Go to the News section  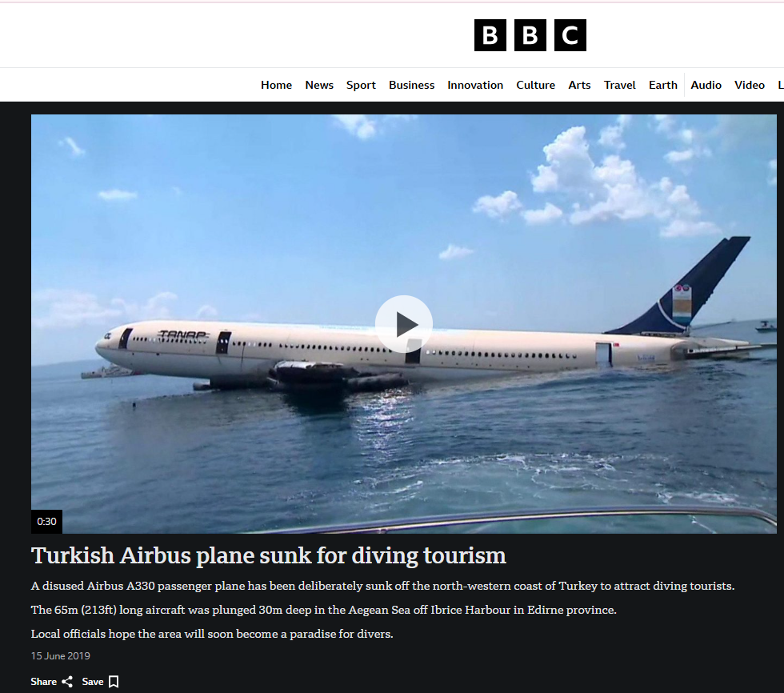coord(319,85)
